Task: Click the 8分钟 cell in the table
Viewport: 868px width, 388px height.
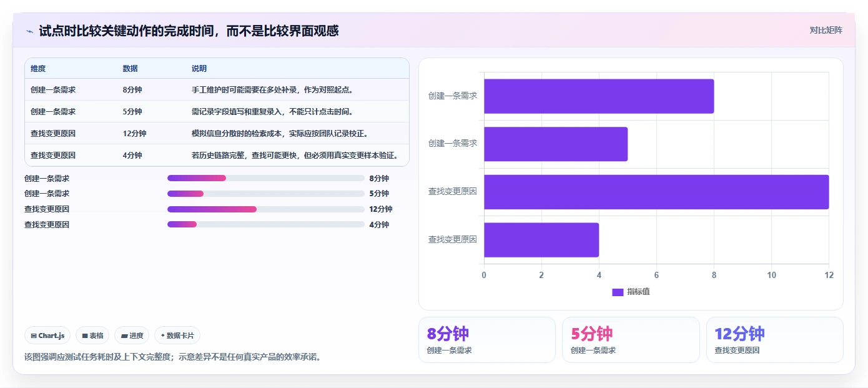Action: (132, 90)
